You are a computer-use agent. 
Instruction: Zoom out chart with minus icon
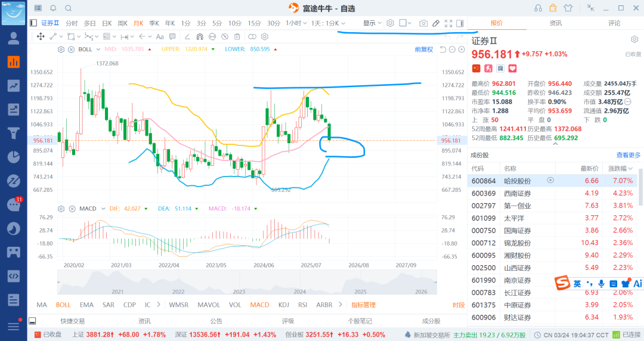[x=452, y=49]
